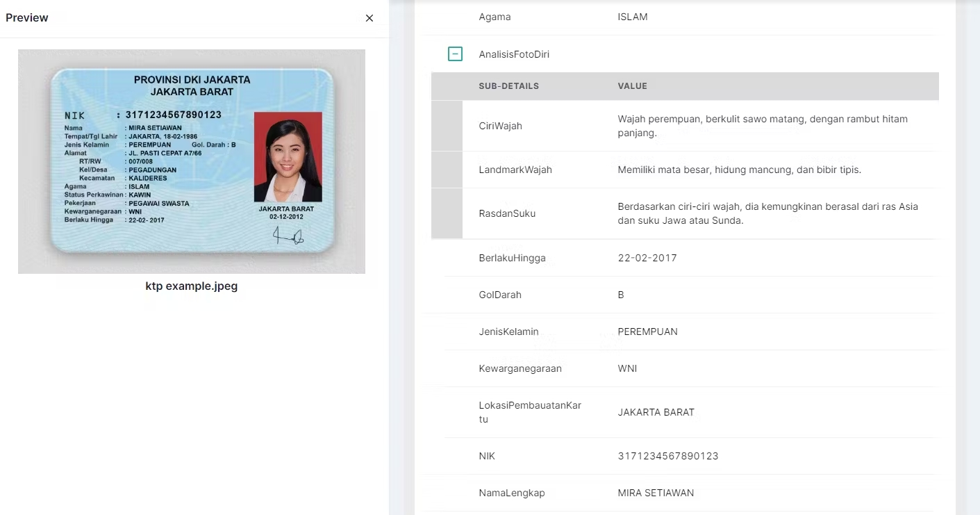Click the GolDarah field label

tap(500, 295)
